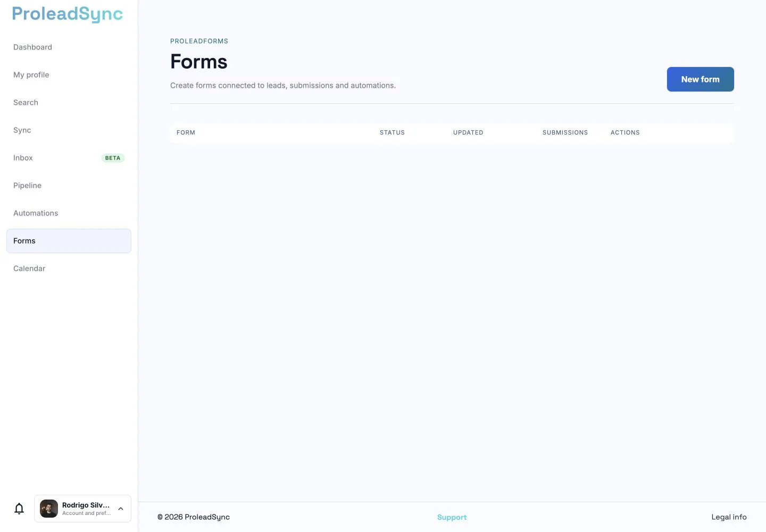Click the Forms page heading
This screenshot has width=766, height=532.
pos(198,62)
